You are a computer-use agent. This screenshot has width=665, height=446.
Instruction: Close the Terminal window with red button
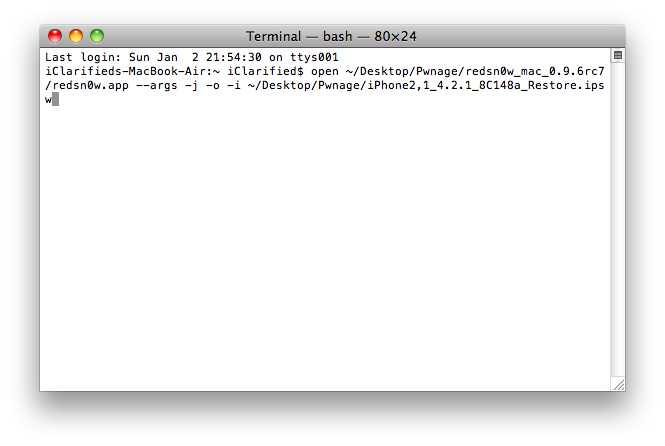coord(54,36)
